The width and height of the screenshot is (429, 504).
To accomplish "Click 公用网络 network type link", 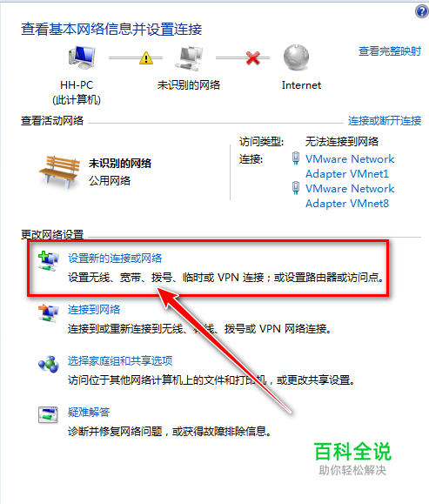I will 110,181.
